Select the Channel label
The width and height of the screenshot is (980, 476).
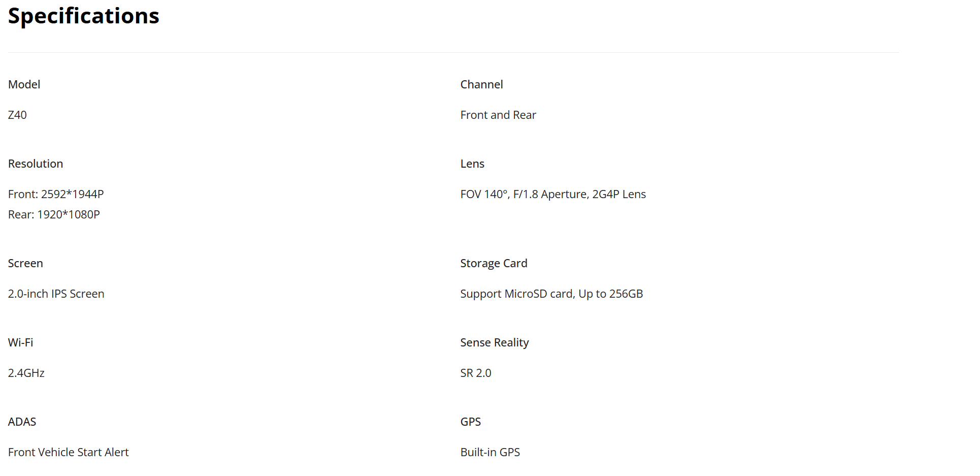(x=481, y=84)
